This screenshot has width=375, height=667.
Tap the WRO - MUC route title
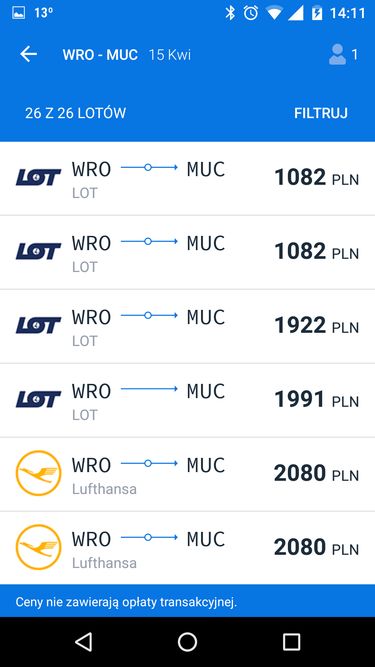100,55
